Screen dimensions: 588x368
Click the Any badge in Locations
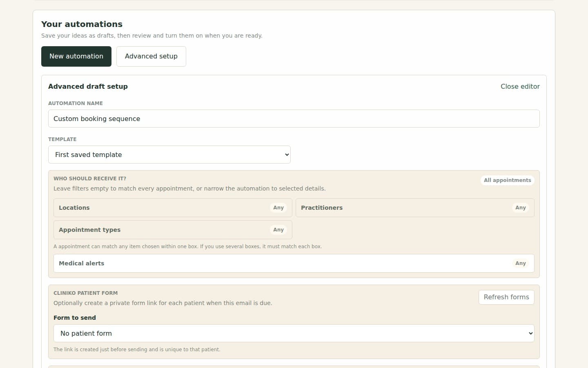(x=278, y=208)
